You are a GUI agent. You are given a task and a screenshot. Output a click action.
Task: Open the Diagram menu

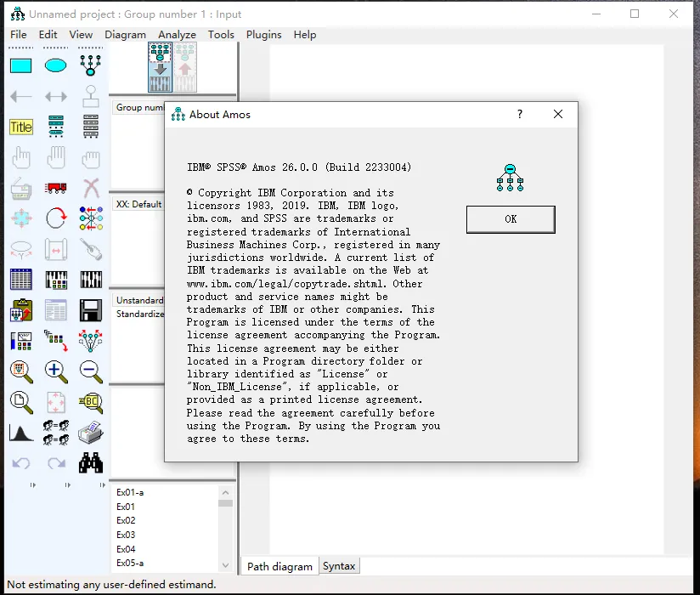(x=126, y=34)
